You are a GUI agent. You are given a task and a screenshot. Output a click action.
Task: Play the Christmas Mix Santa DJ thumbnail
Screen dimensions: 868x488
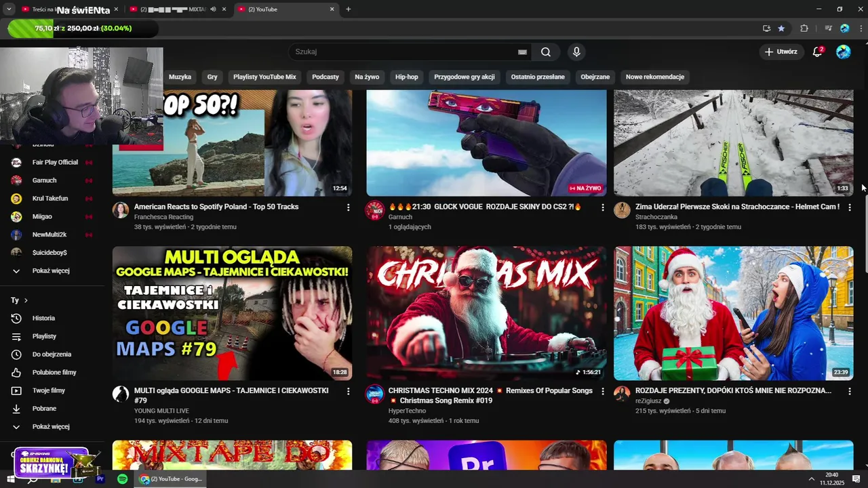click(x=486, y=314)
